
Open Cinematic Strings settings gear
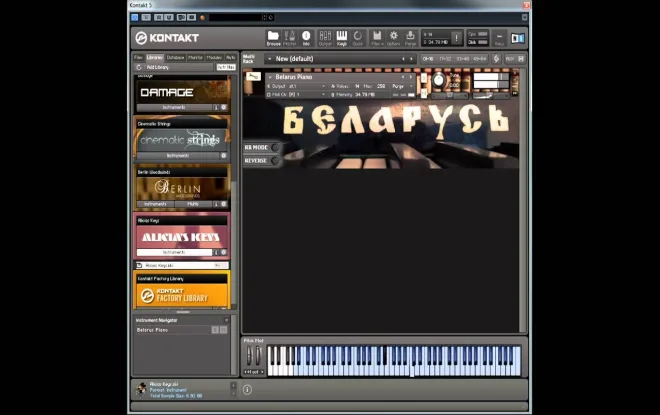tap(224, 156)
